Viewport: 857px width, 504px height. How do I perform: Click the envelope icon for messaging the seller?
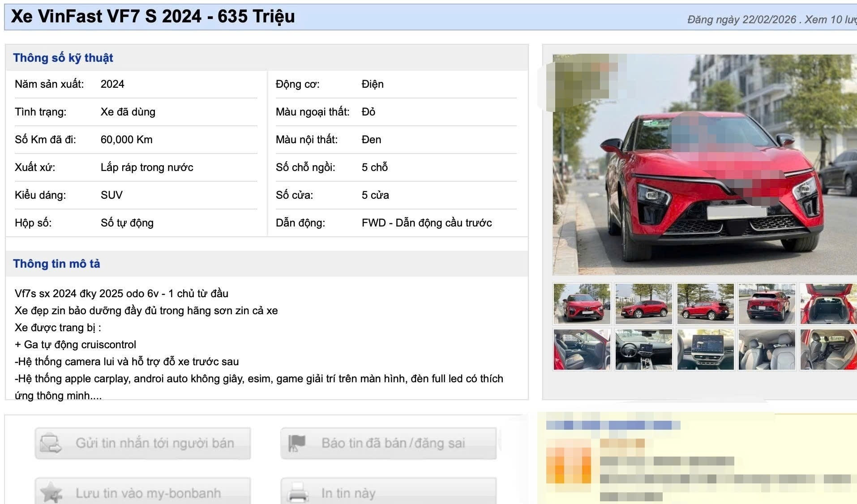(51, 444)
